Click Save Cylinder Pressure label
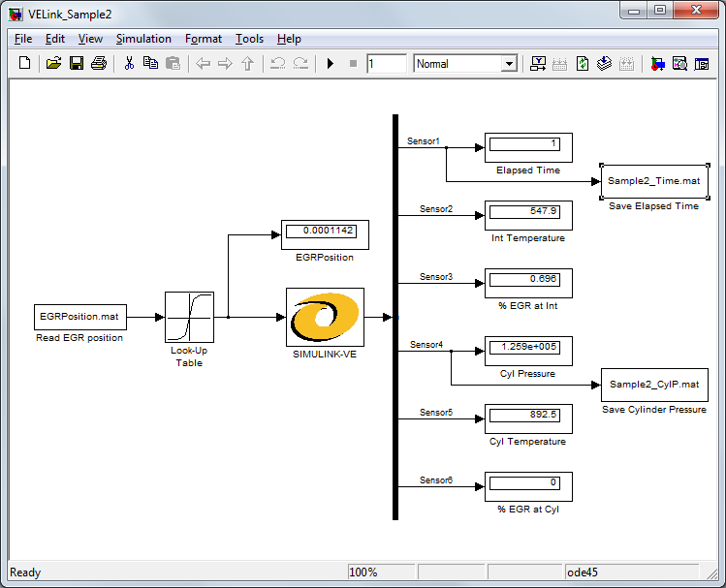The width and height of the screenshot is (726, 588). (654, 410)
